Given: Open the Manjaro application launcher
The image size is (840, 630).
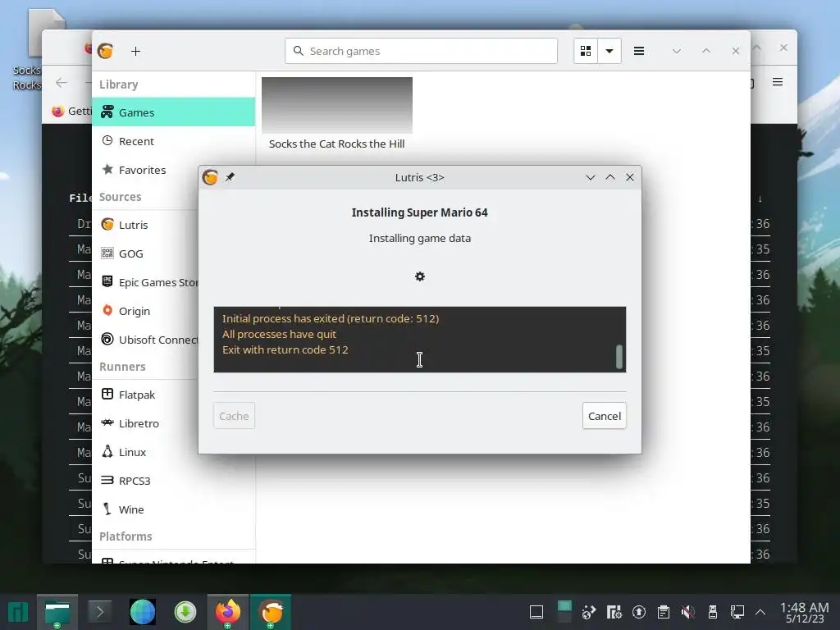Looking at the screenshot, I should point(18,612).
